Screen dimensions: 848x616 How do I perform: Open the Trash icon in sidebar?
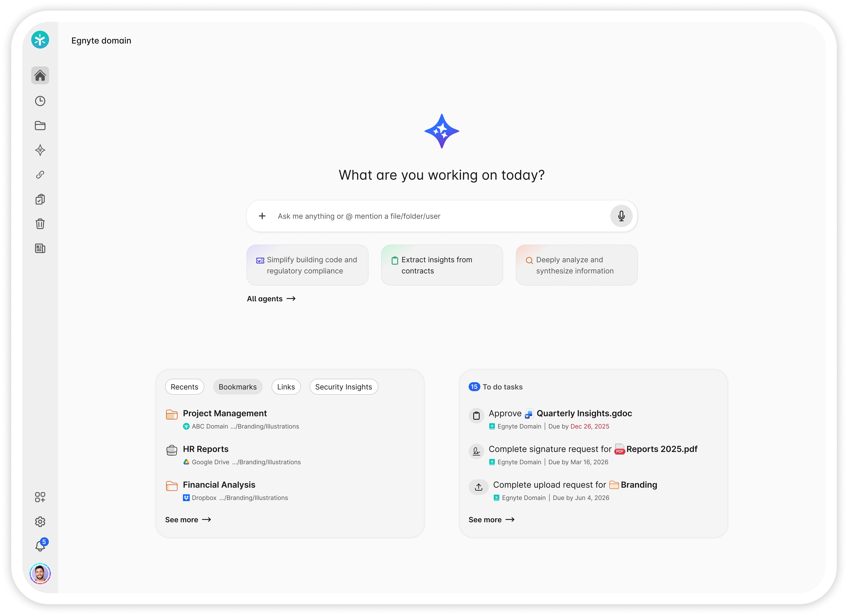point(40,224)
